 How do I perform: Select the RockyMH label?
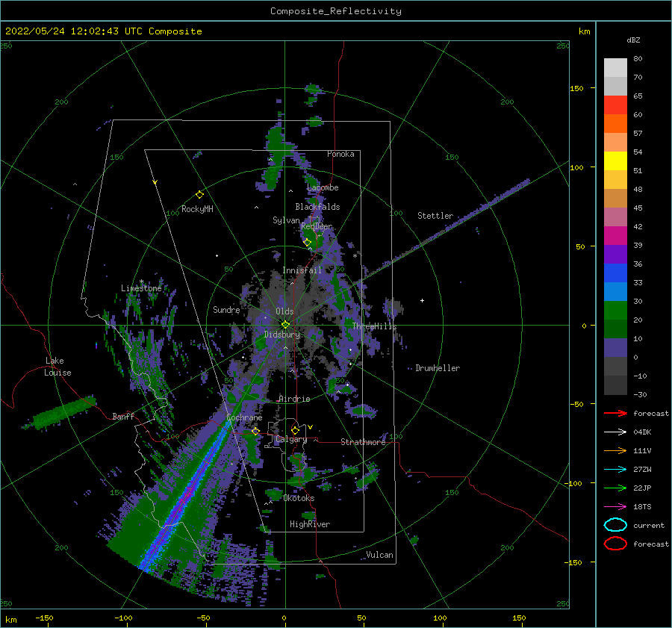tap(197, 209)
